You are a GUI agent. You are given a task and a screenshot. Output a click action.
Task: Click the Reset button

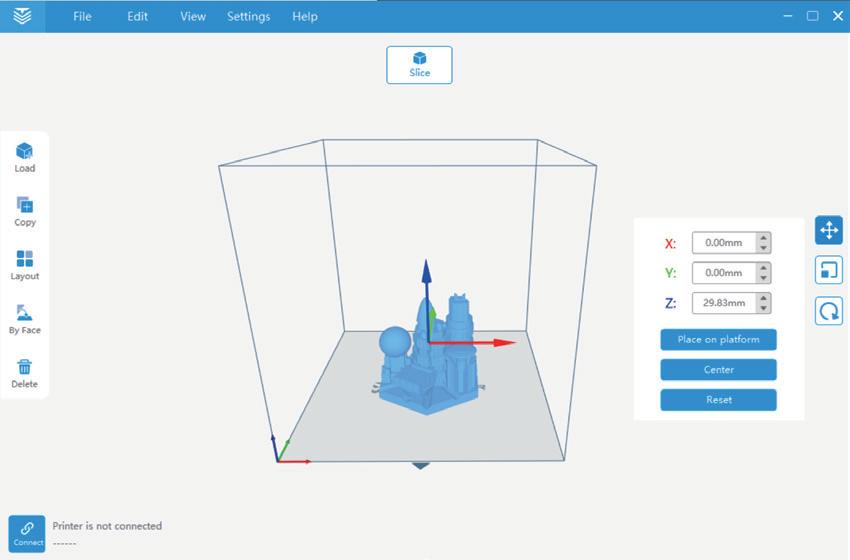click(718, 400)
